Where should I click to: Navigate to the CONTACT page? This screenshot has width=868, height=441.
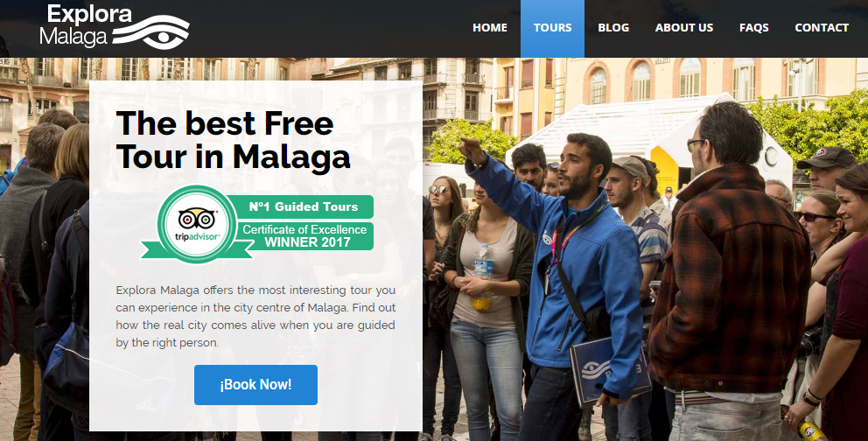822,28
